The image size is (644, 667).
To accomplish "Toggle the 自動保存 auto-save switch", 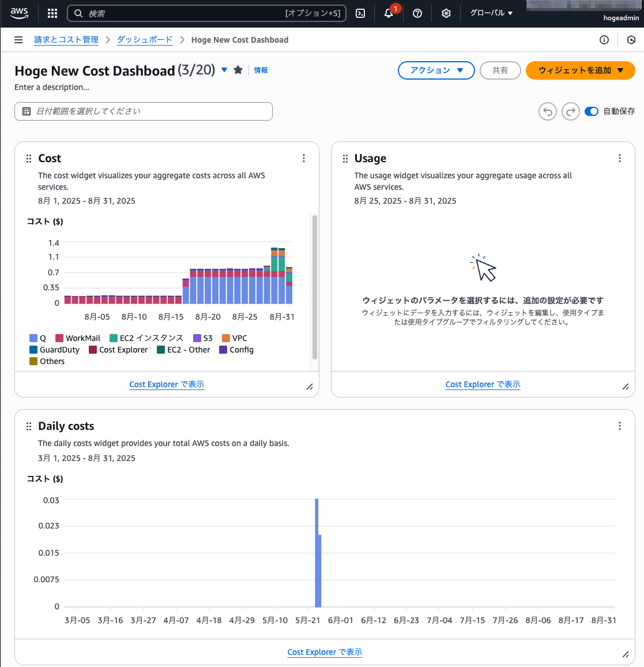I will (592, 111).
